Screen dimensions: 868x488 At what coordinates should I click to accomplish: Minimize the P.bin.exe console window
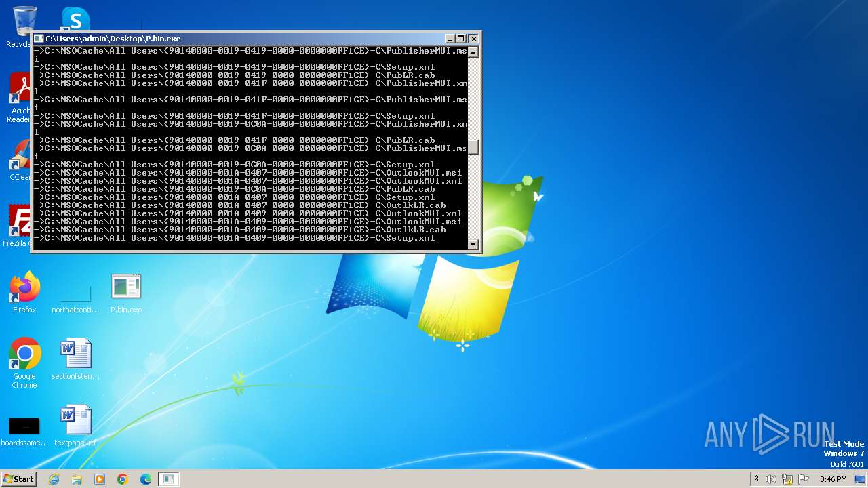[x=450, y=39]
